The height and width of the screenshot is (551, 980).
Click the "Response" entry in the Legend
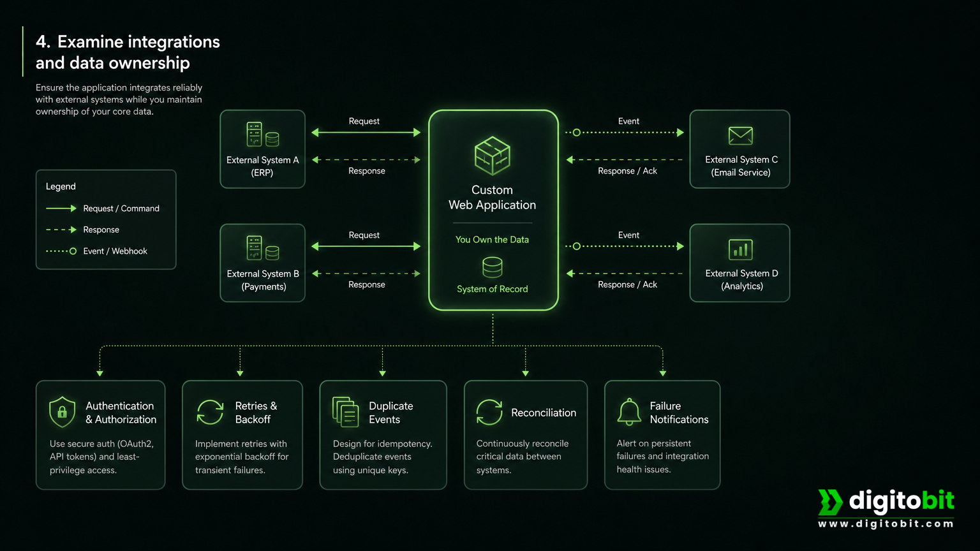click(101, 230)
